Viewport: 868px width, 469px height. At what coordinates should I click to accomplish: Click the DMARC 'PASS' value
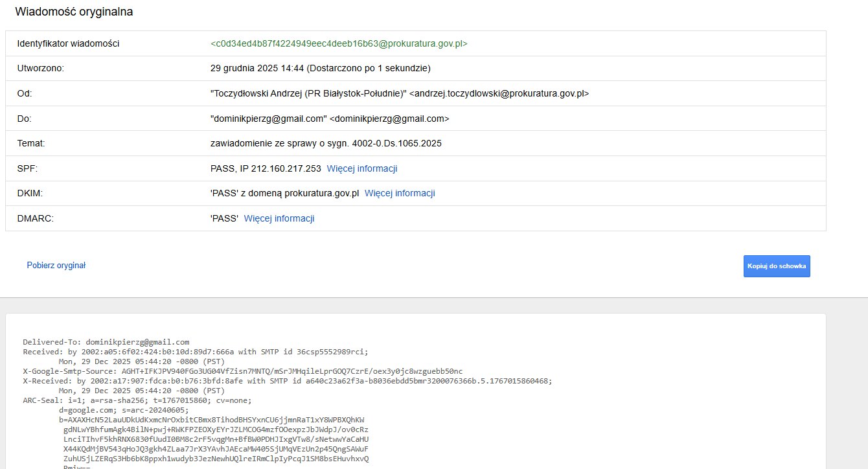tap(224, 218)
